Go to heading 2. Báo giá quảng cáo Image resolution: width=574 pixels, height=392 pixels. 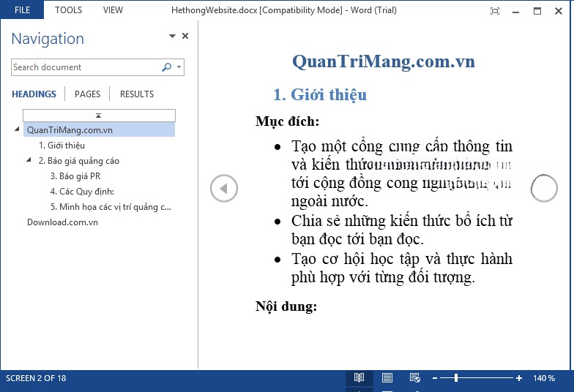coord(79,161)
